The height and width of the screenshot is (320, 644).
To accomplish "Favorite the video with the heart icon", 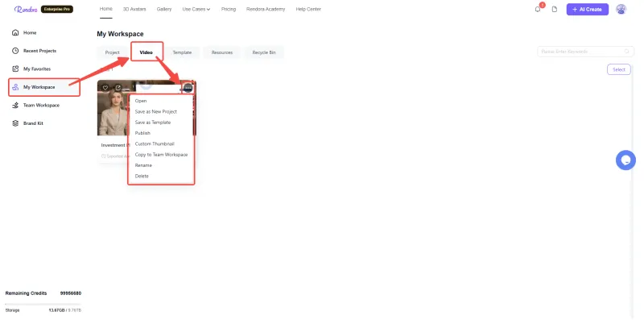I will coord(105,88).
